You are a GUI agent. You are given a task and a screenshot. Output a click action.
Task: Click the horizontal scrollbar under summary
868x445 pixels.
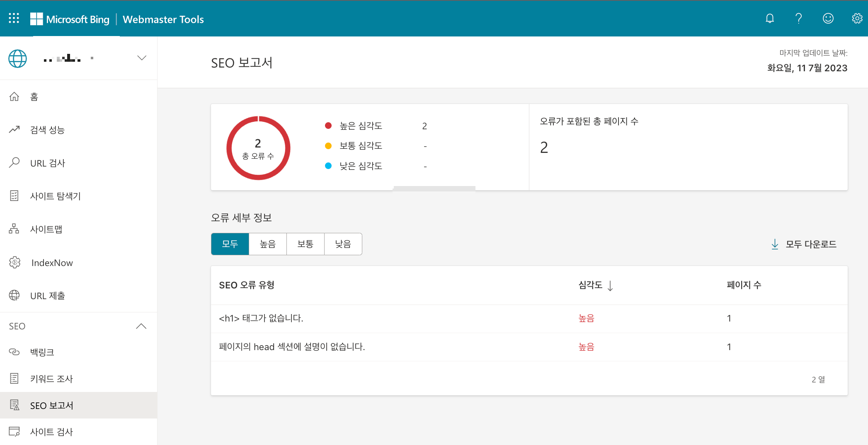[434, 189]
